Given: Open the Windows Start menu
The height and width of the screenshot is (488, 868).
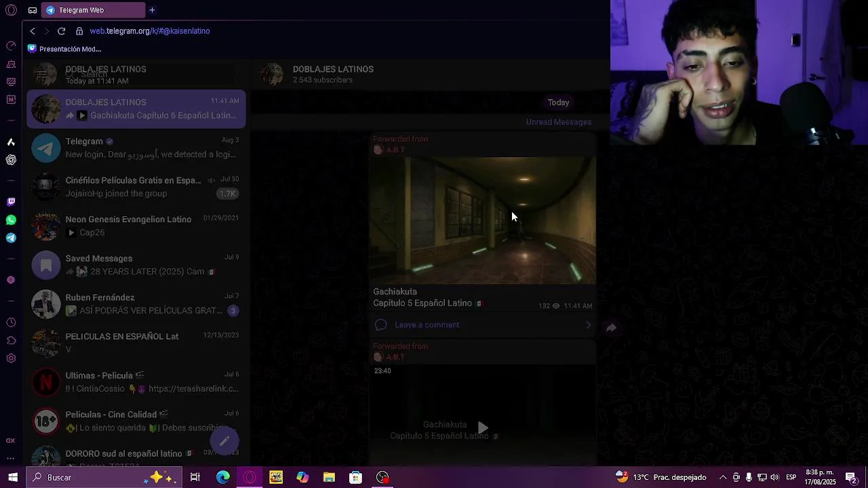Looking at the screenshot, I should coord(13,477).
